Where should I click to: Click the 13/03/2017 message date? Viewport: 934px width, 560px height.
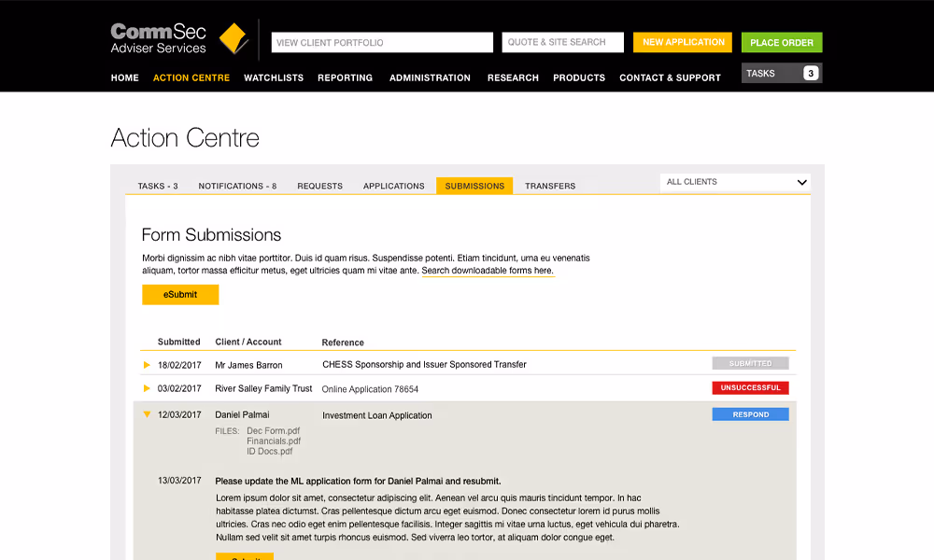179,481
